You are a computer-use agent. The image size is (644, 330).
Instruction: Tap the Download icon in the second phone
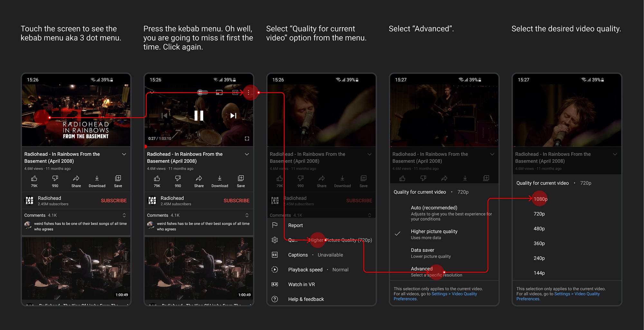coord(220,179)
